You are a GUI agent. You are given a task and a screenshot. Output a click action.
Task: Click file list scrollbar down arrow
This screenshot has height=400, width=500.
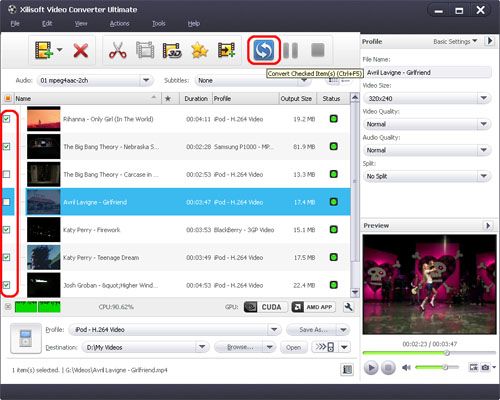click(355, 293)
